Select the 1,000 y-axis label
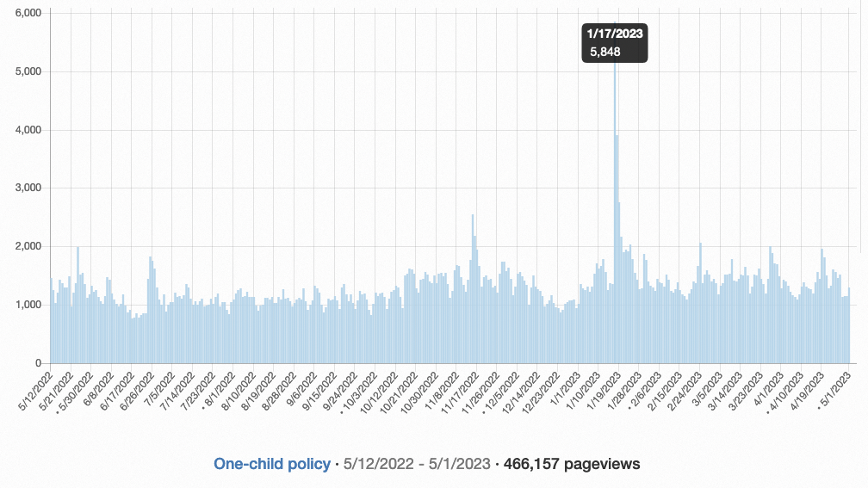 [28, 305]
